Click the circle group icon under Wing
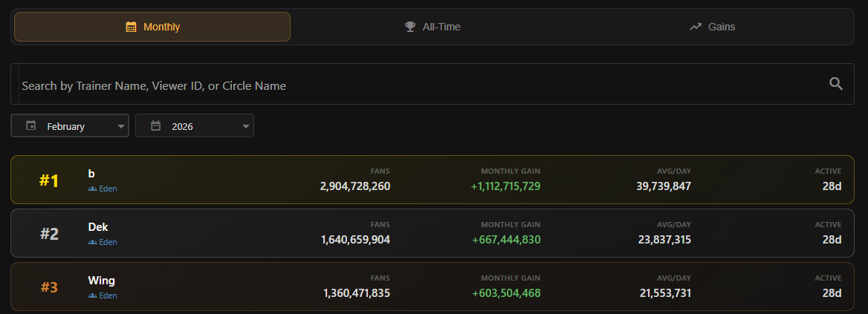The width and height of the screenshot is (868, 314). [x=92, y=295]
